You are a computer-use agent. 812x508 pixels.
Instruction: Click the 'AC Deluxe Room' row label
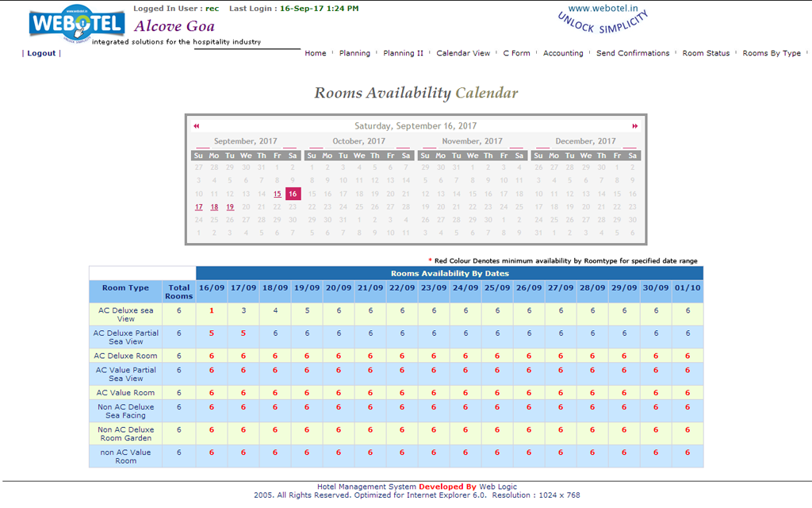pyautogui.click(x=126, y=356)
